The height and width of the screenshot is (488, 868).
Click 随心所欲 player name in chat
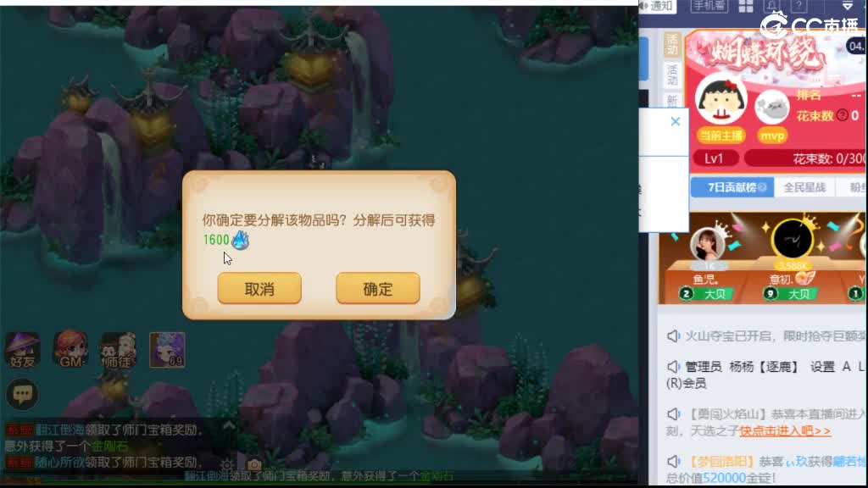coord(61,462)
